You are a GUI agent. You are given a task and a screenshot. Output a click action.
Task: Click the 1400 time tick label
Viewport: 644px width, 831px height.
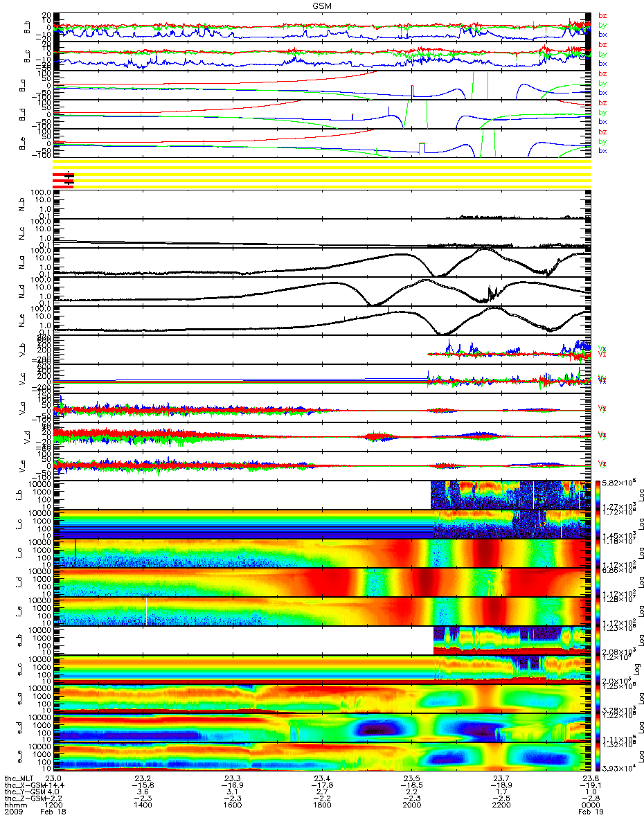pyautogui.click(x=143, y=805)
